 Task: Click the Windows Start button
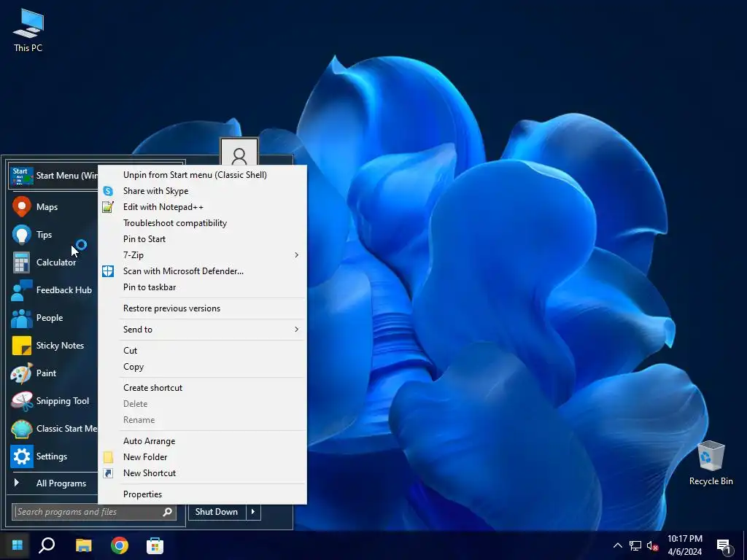click(x=18, y=545)
